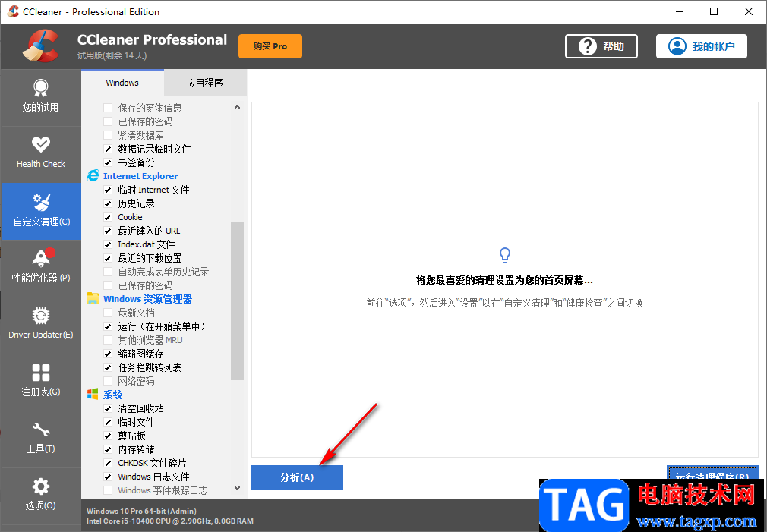Click the 分析(A) analyze button
This screenshot has height=532, width=767.
[297, 477]
